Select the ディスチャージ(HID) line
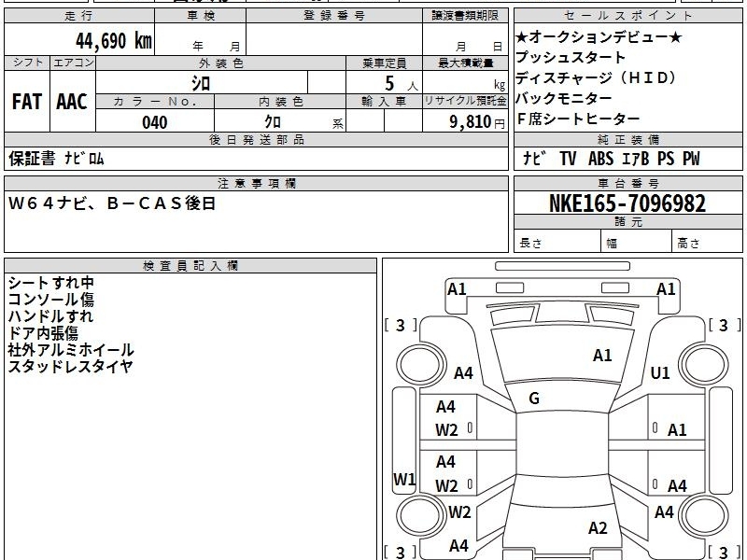Screen dimensions: 747x560 [x=596, y=77]
